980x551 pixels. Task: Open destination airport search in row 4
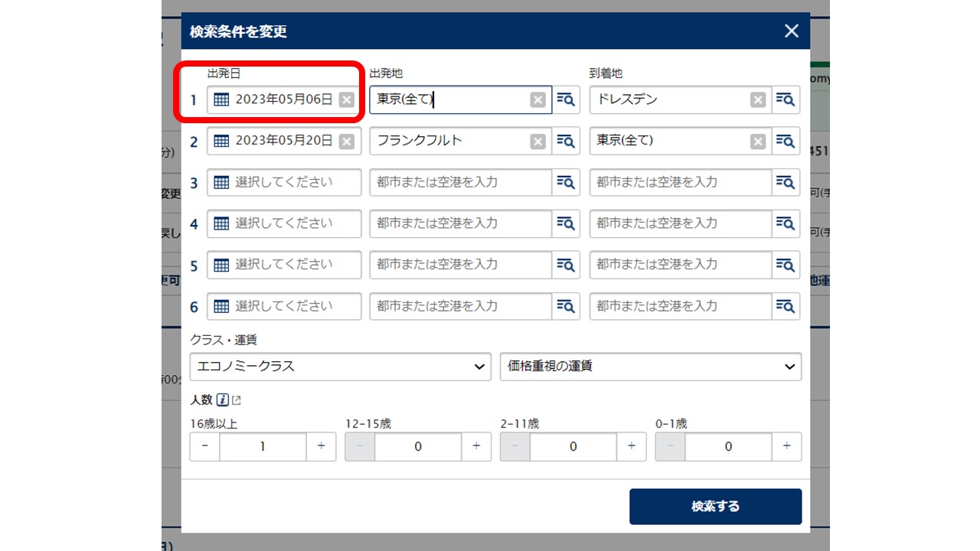tap(786, 223)
